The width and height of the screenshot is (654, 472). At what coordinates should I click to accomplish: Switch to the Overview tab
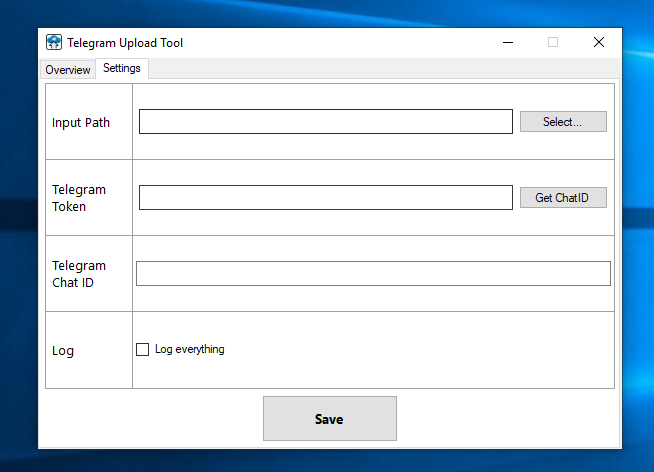tap(68, 70)
